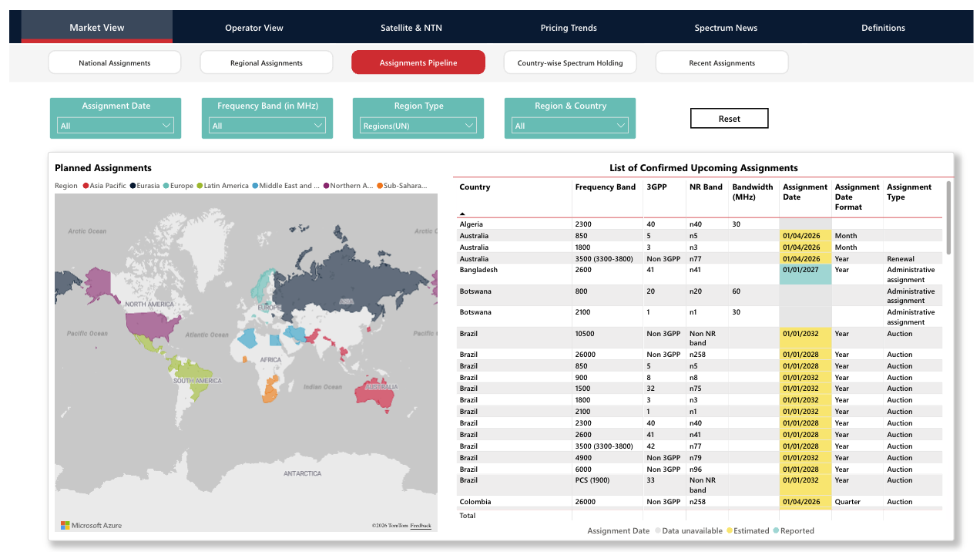Click the Country column sort arrow

pos(462,214)
